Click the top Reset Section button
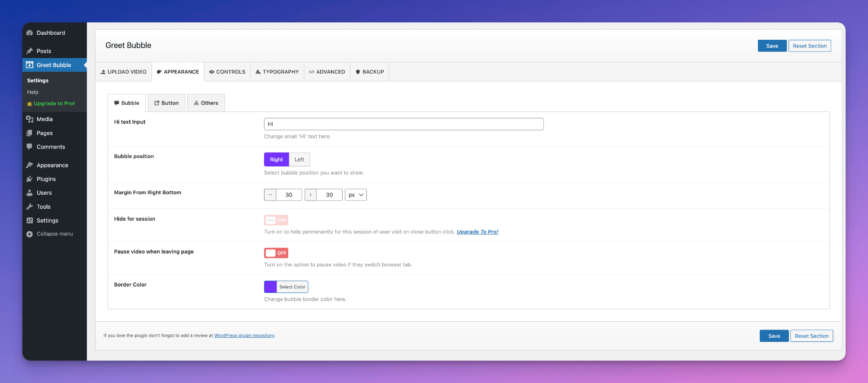The image size is (868, 383). point(810,46)
